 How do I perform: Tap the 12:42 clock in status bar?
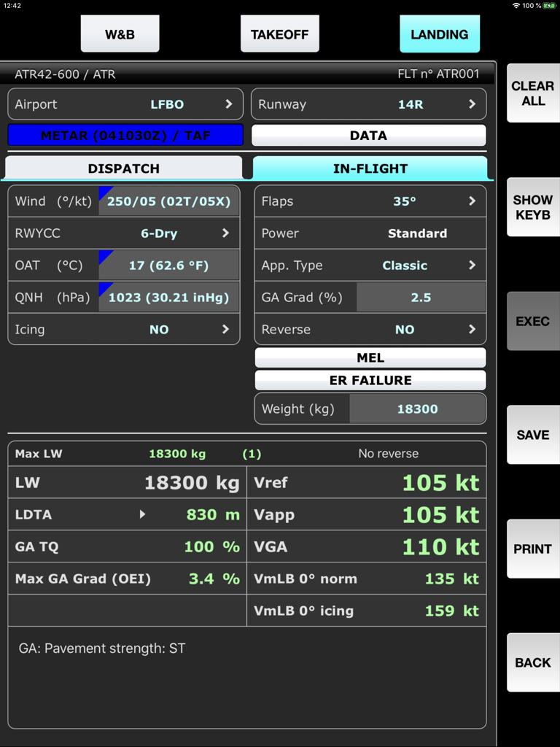[12, 6]
